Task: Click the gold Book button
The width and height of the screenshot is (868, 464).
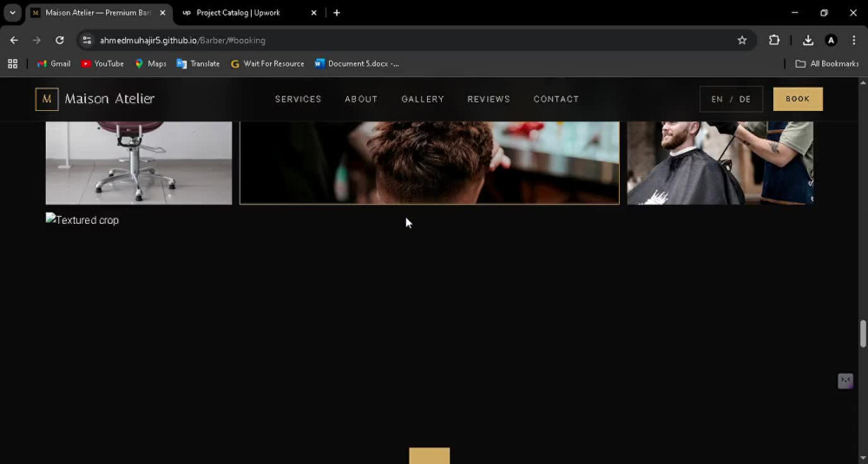Action: [x=798, y=99]
